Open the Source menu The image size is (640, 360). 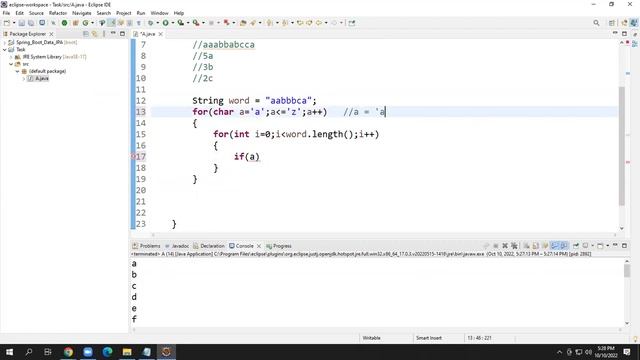[36, 13]
